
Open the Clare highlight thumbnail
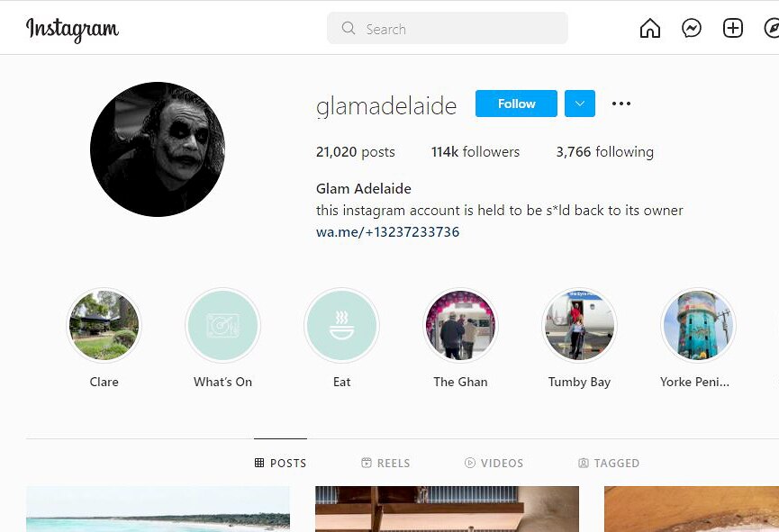[x=104, y=326]
